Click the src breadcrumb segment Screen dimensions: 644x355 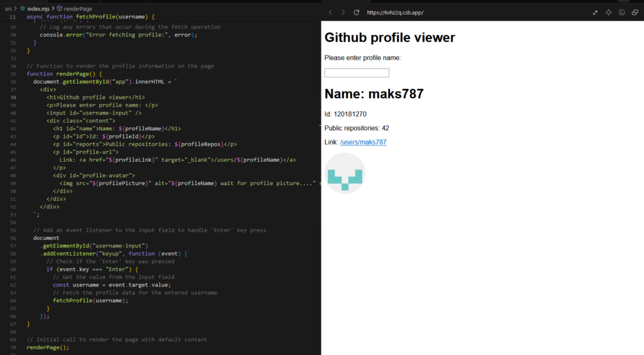click(9, 8)
